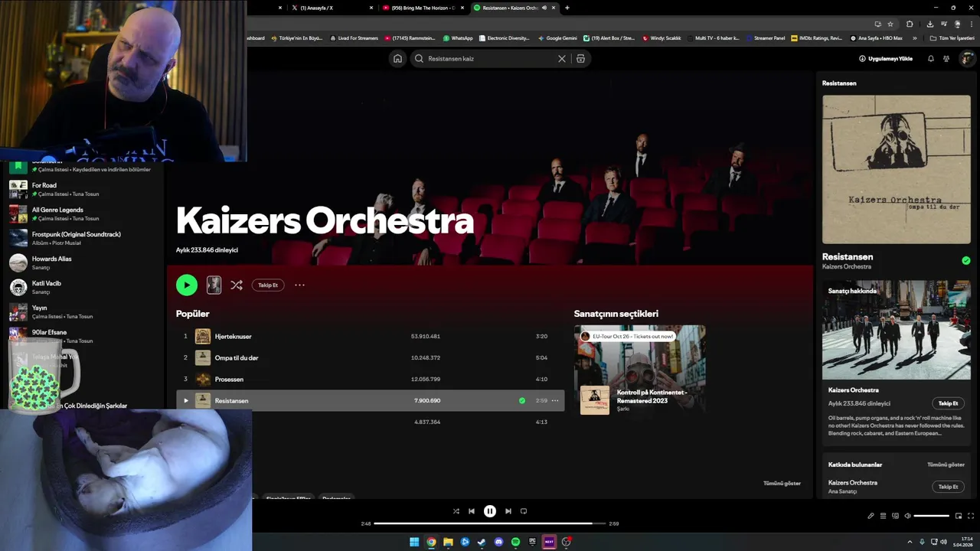Screen dimensions: 980x551
Task: Open Yayın playlist in library
Action: click(82, 311)
